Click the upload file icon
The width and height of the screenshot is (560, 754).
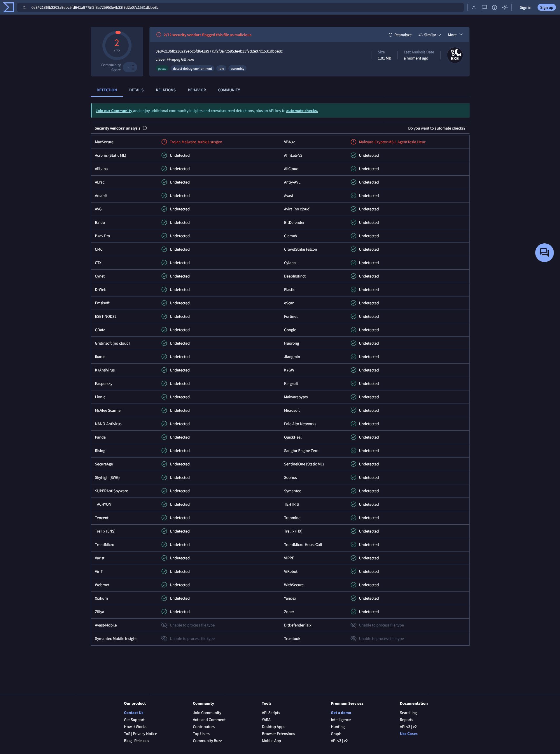474,8
